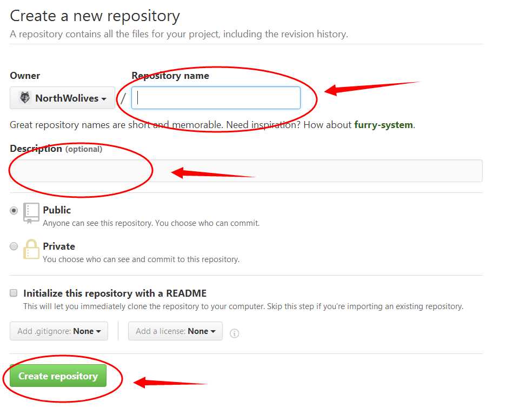The height and width of the screenshot is (408, 532).
Task: Click the Private option label
Action: click(59, 246)
